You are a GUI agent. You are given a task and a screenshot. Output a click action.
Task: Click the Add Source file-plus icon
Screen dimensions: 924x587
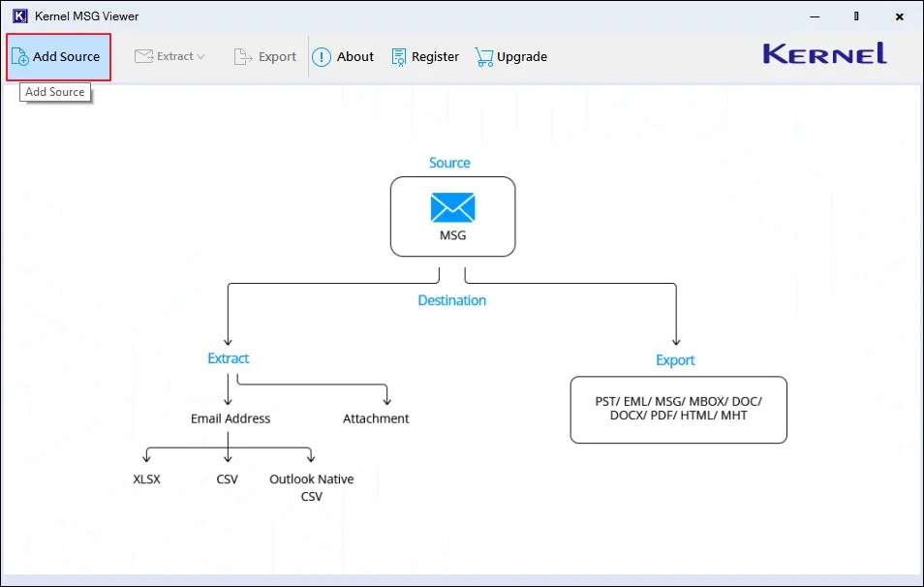20,56
